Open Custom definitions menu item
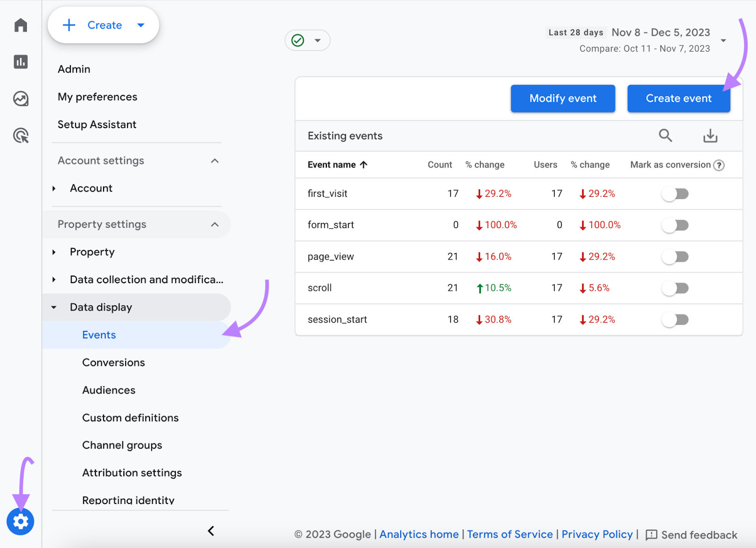The height and width of the screenshot is (548, 756). click(130, 418)
